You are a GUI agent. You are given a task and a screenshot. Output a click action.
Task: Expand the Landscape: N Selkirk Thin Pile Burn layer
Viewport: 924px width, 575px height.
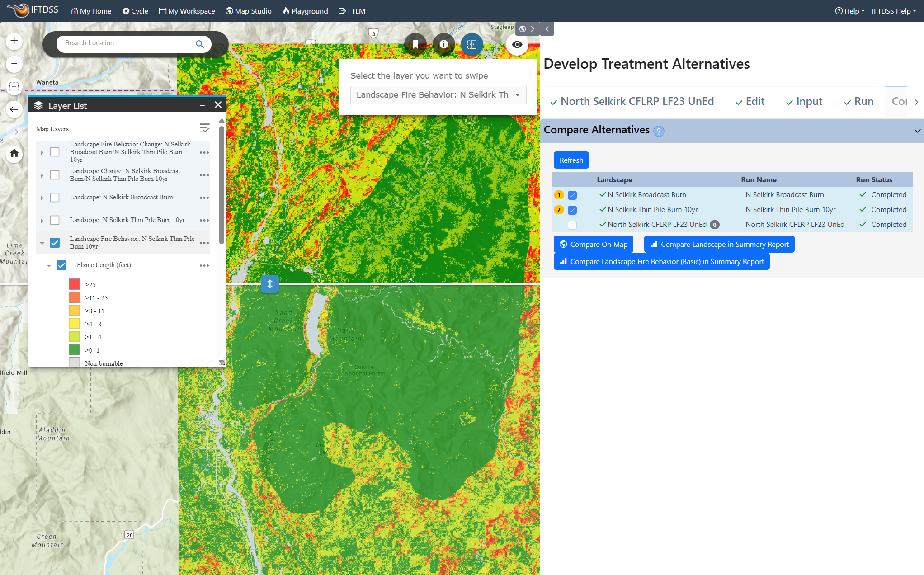coord(42,220)
